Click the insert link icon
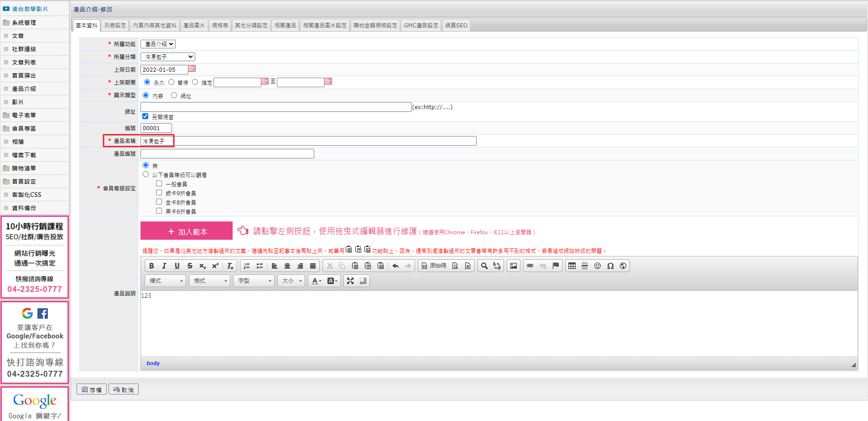Screen dimensions: 868x421 (530, 266)
